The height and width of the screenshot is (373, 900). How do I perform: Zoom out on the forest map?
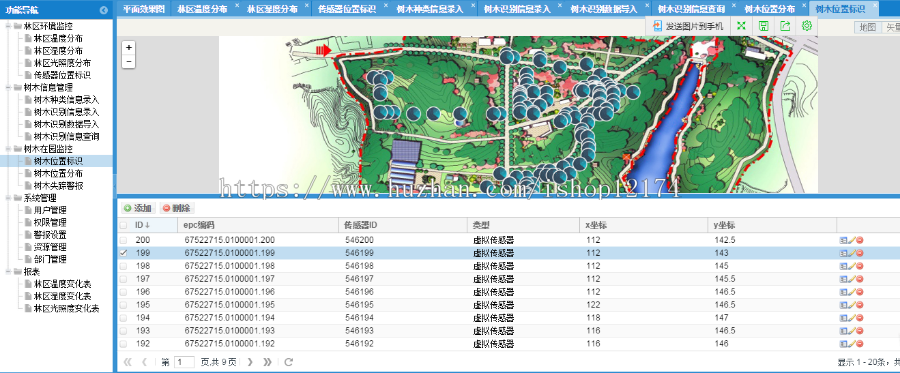(x=129, y=61)
